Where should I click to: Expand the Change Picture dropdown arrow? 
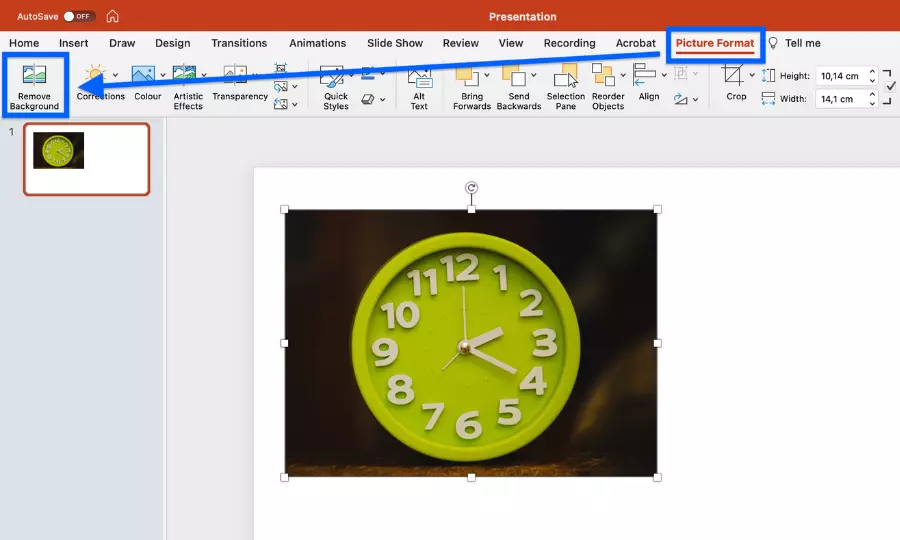294,87
